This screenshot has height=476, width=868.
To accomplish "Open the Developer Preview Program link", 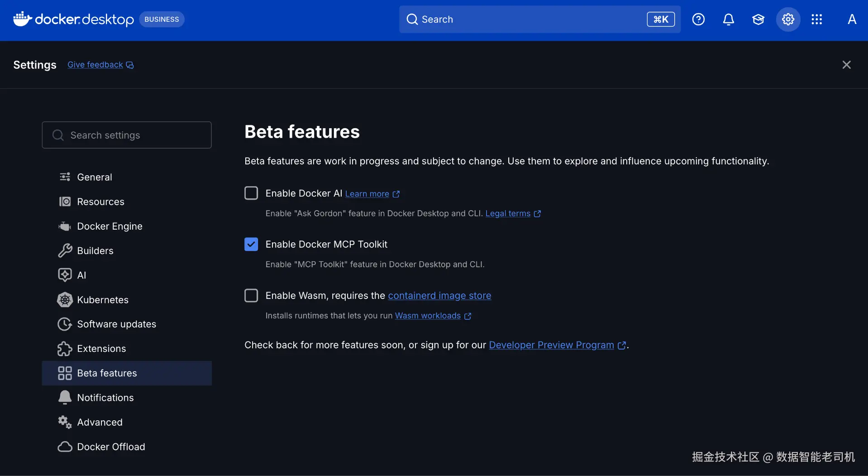I will point(551,345).
